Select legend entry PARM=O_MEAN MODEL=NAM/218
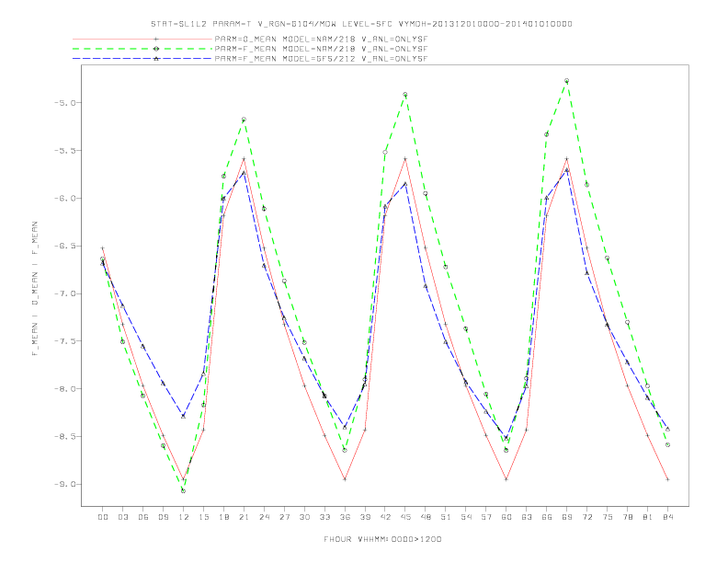728x563 pixels. tap(321, 39)
